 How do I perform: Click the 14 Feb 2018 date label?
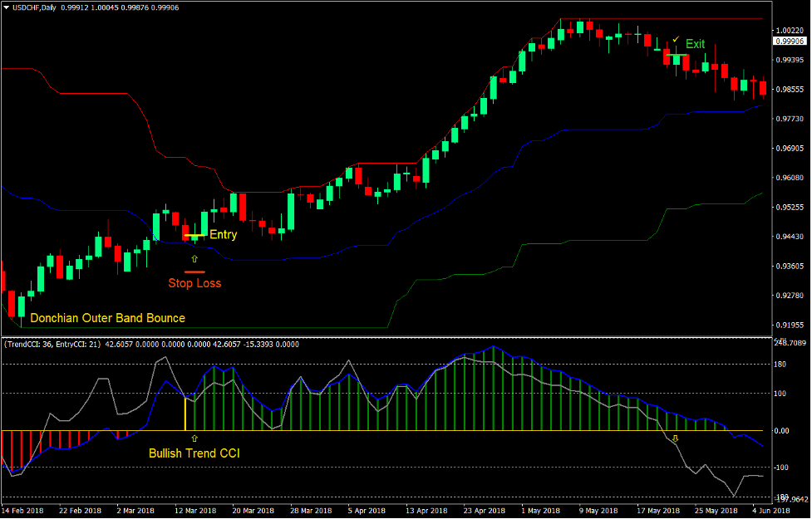25,511
